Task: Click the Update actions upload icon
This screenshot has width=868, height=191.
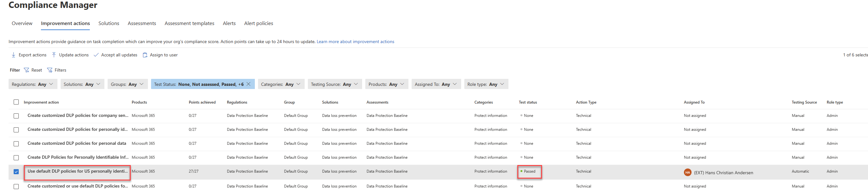Action: pyautogui.click(x=54, y=55)
